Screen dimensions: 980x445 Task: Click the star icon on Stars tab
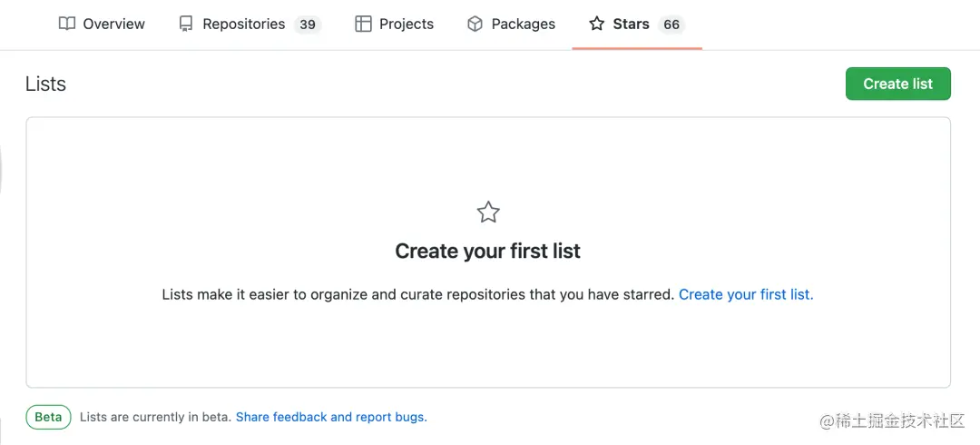click(x=596, y=24)
